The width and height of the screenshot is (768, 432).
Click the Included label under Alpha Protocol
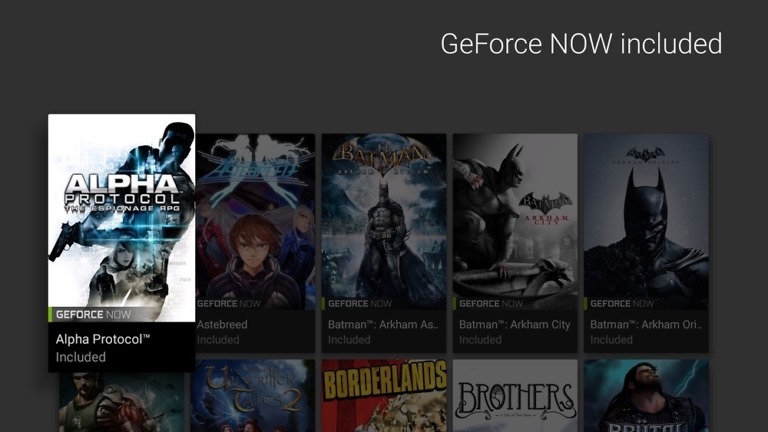tap(81, 357)
